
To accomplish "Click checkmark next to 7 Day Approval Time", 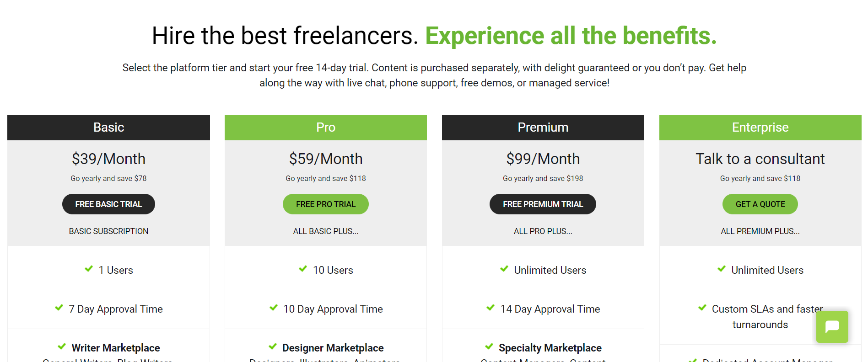I will (x=59, y=308).
